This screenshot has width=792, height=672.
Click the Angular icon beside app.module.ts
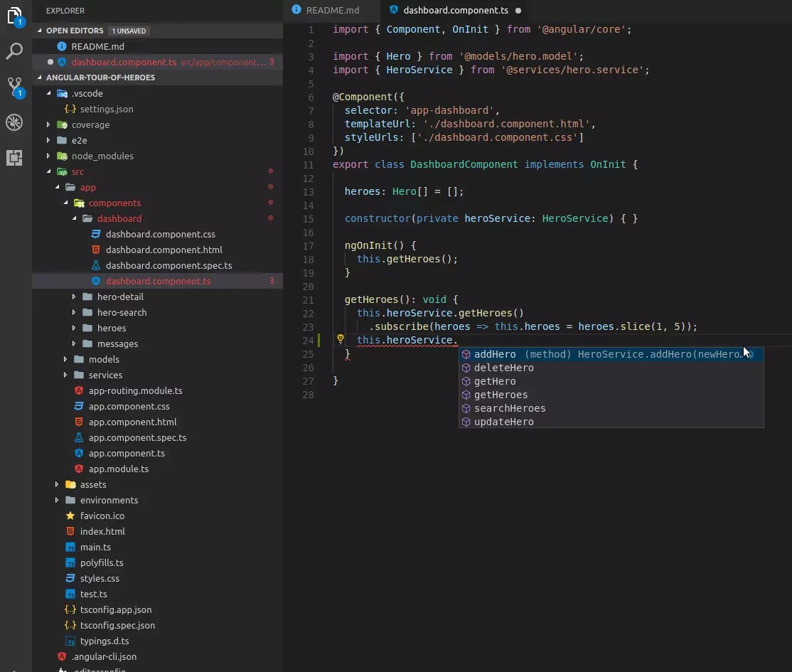click(79, 469)
